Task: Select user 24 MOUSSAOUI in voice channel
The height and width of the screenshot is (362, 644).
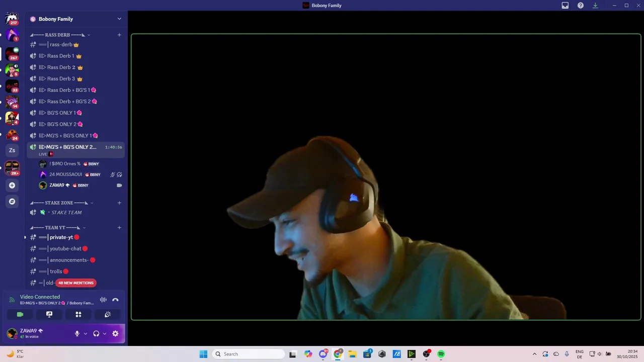Action: (x=80, y=174)
